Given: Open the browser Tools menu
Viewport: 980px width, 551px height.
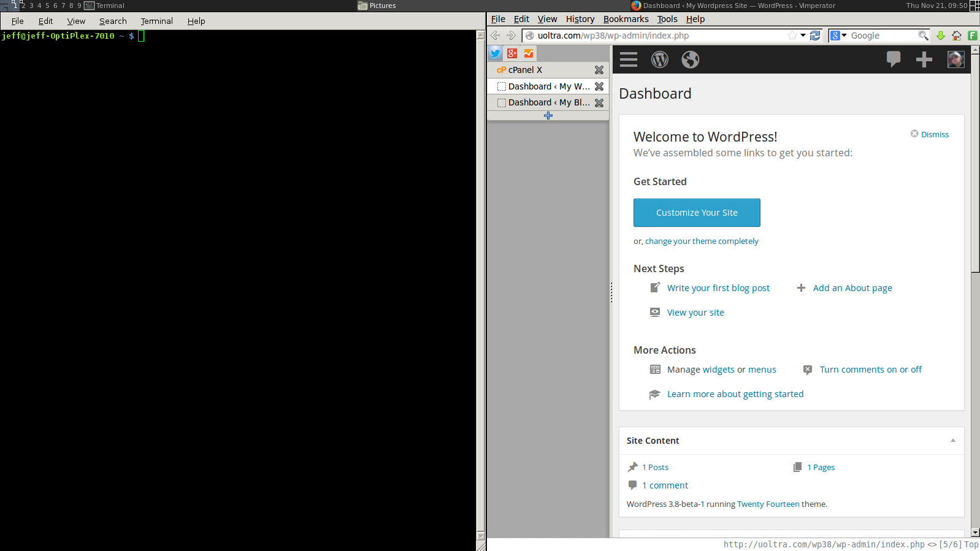Looking at the screenshot, I should point(667,19).
